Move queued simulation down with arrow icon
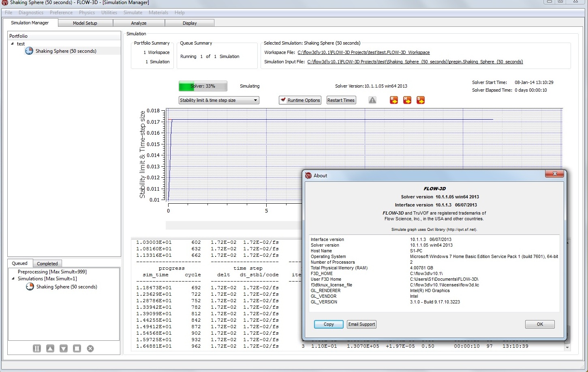Viewport: 588px width, 372px height. (64, 348)
